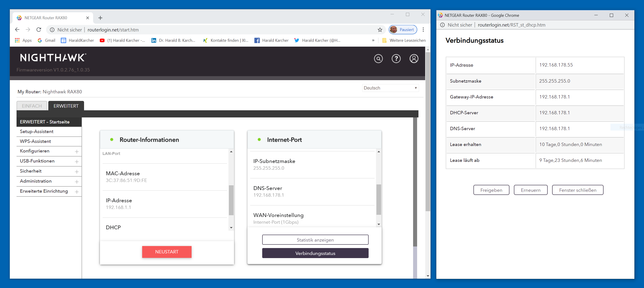Image resolution: width=644 pixels, height=288 pixels.
Task: Open the Chrome three-dot menu
Action: click(423, 30)
